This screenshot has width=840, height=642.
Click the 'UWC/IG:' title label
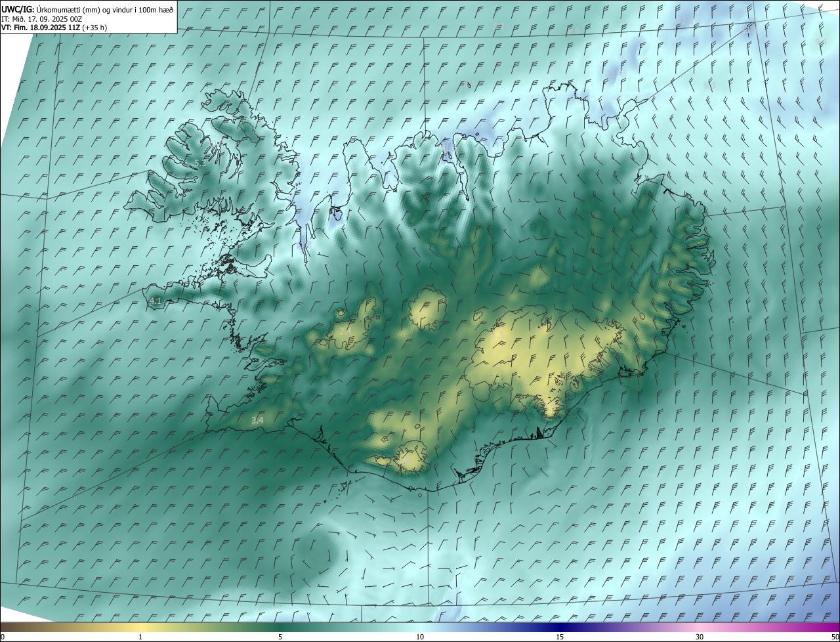point(18,9)
